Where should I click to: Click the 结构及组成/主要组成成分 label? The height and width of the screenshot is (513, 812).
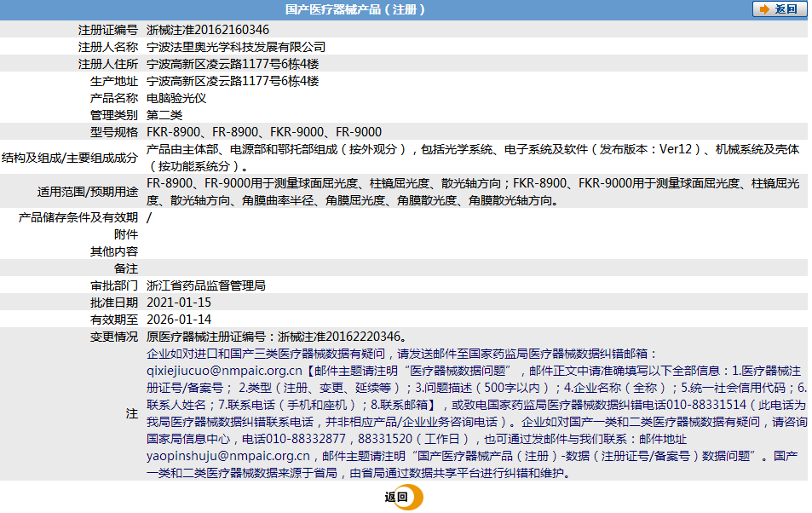click(x=70, y=158)
